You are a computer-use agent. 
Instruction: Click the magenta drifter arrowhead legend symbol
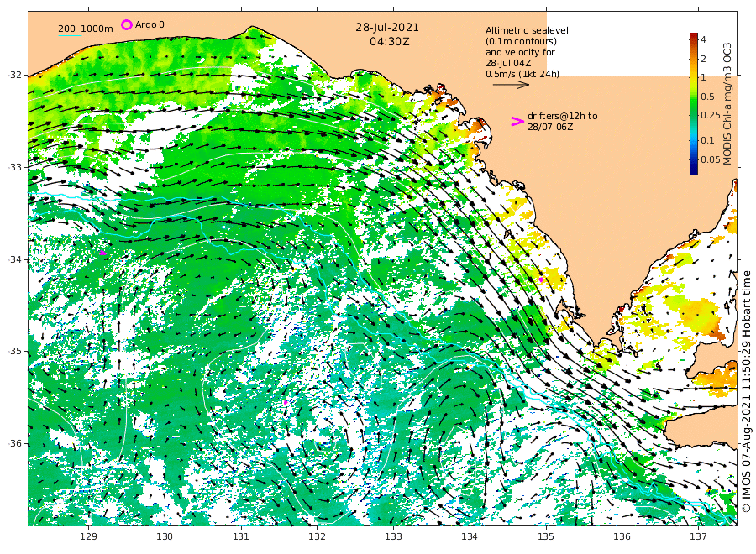pos(517,122)
